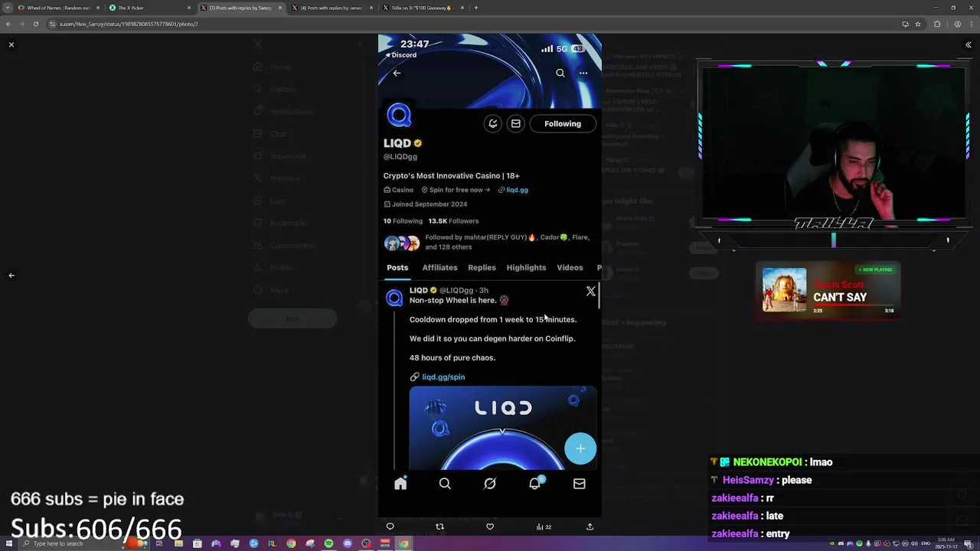Screen dimensions: 980x551
Task: Select the Replies tab
Action: point(482,268)
